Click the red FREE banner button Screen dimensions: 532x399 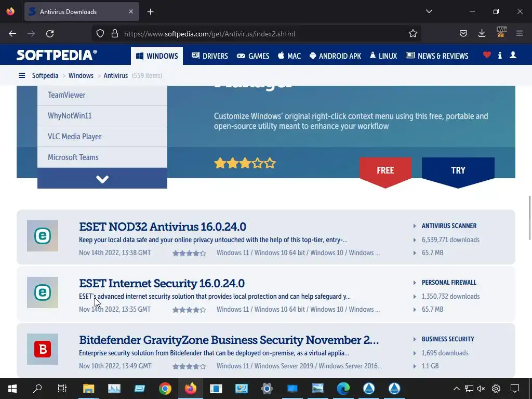[x=385, y=172]
